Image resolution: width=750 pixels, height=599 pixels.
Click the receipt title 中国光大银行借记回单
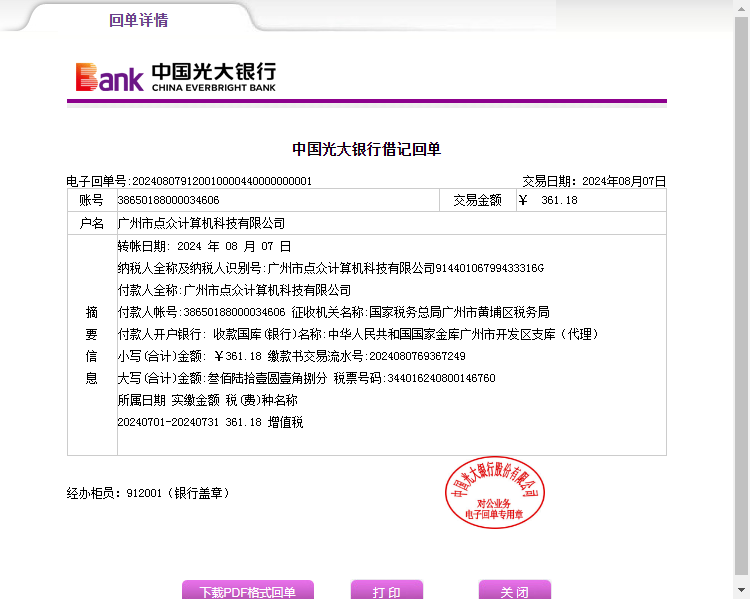(366, 149)
